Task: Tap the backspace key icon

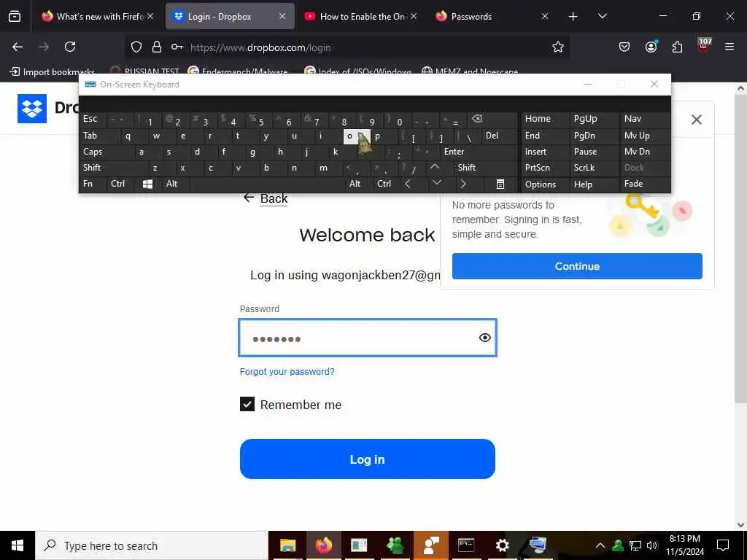Action: point(491,119)
